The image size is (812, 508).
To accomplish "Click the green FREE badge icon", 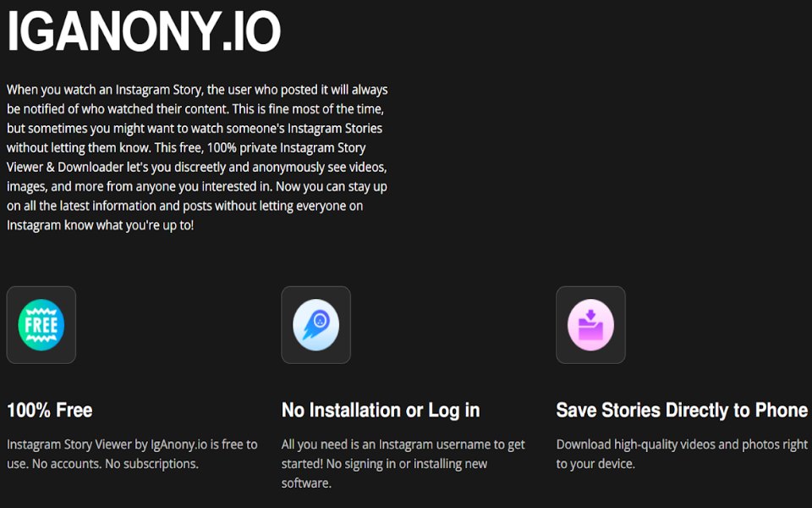I will pyautogui.click(x=41, y=325).
